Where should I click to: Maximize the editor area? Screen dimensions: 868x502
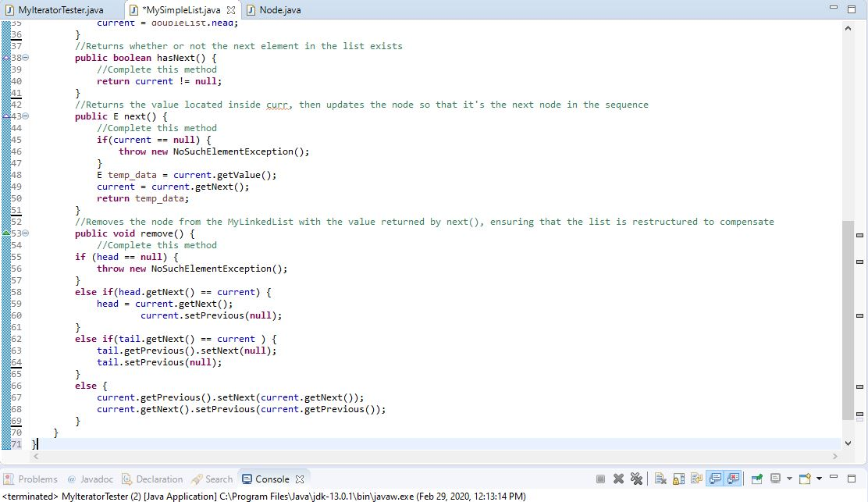(852, 9)
